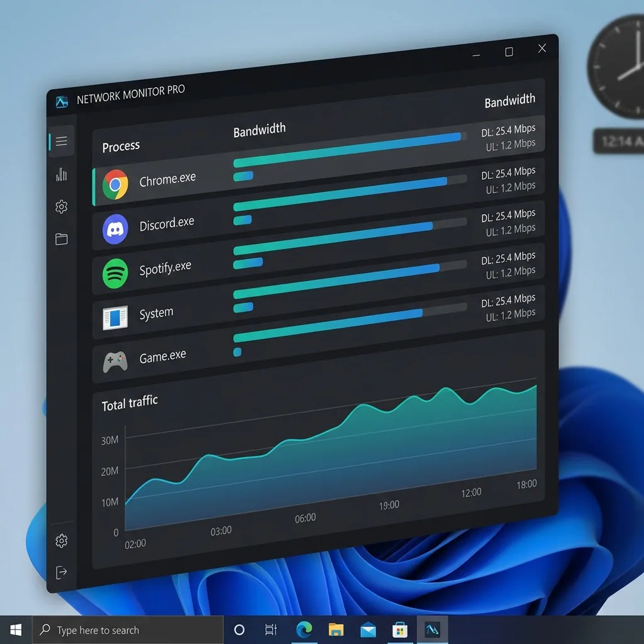
Task: Open the folder icon in sidebar
Action: click(61, 238)
